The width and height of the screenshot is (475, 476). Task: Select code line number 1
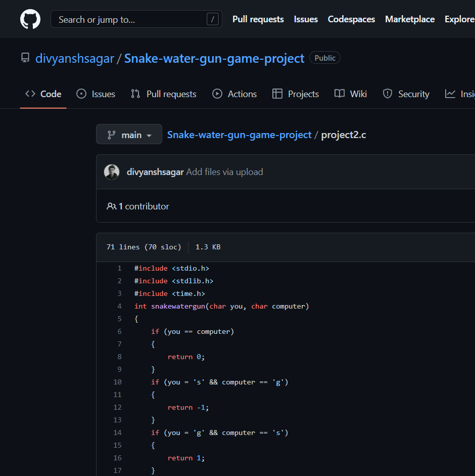pos(120,269)
